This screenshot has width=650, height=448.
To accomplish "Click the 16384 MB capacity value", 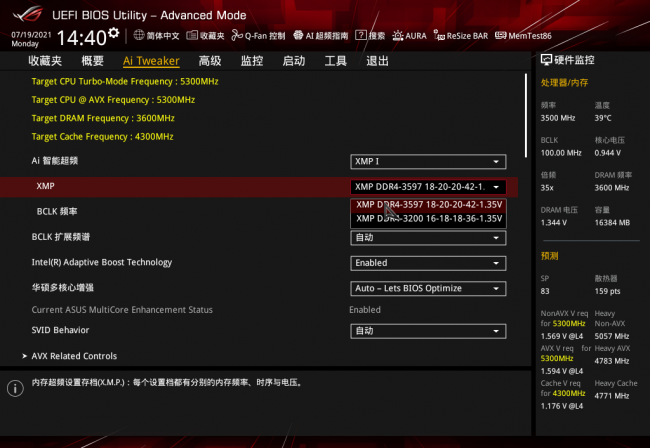I will (612, 223).
